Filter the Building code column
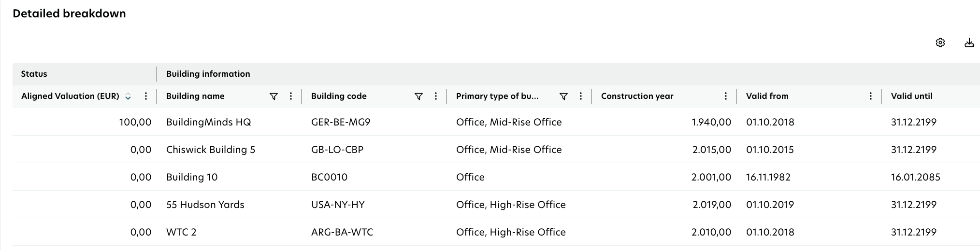The height and width of the screenshot is (250, 980). pos(418,97)
